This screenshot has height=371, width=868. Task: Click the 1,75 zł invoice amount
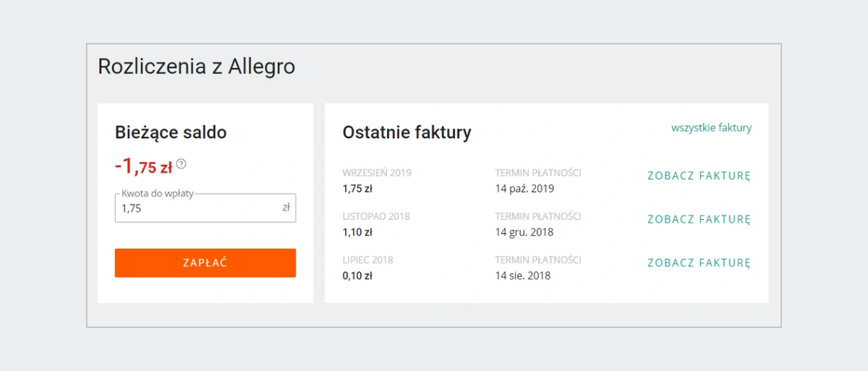point(357,189)
